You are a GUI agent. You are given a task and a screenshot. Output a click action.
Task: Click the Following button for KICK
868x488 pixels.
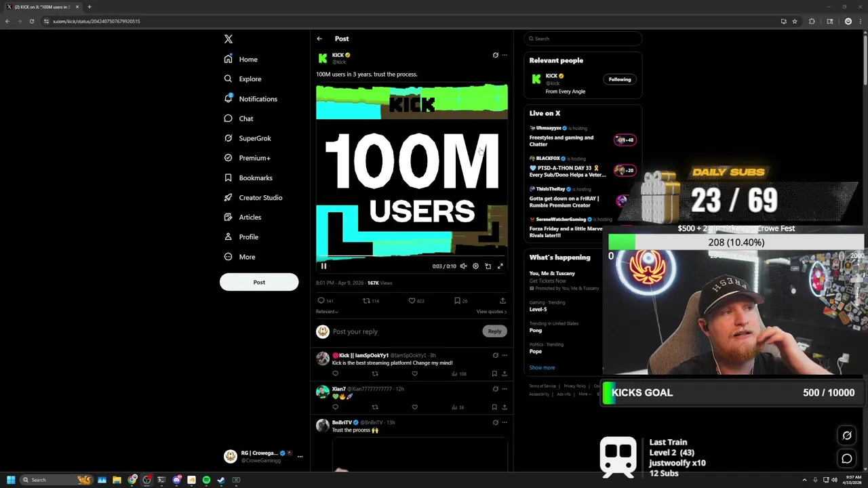pyautogui.click(x=619, y=79)
